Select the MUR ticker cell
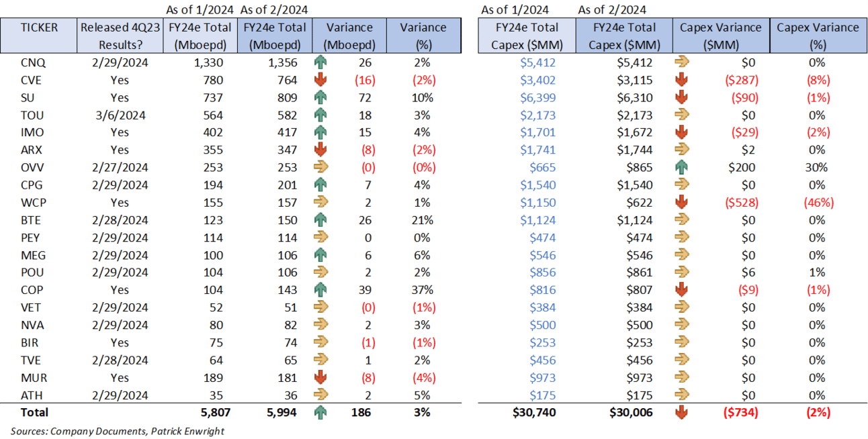 pyautogui.click(x=34, y=377)
